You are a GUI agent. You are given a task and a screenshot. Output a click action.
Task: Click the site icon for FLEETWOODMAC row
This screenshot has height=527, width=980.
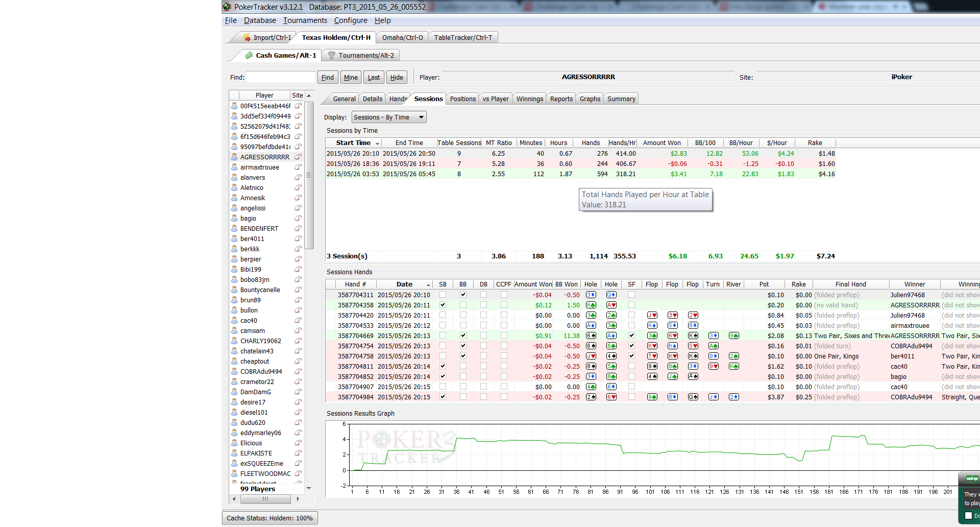[298, 473]
